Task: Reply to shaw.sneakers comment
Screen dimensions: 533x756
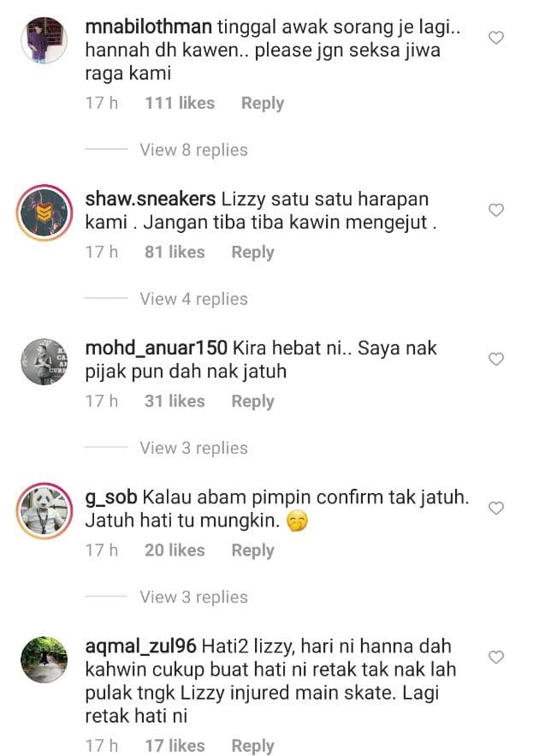Action: coord(253,253)
